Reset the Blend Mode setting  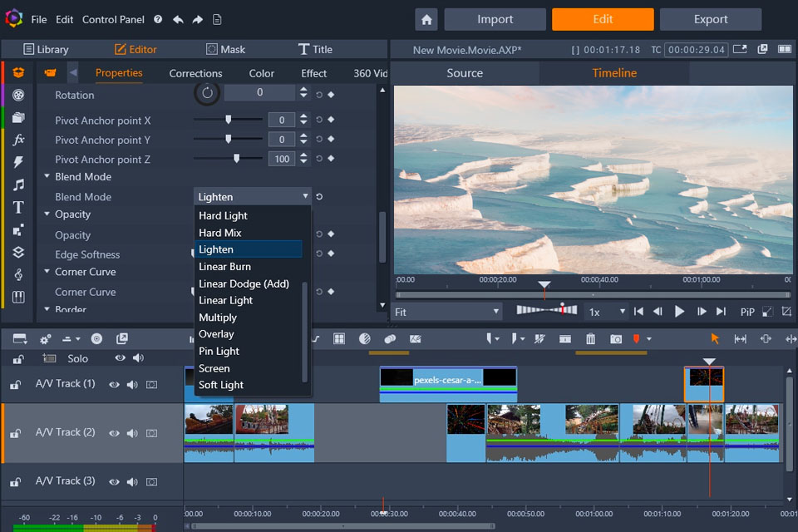pos(319,196)
